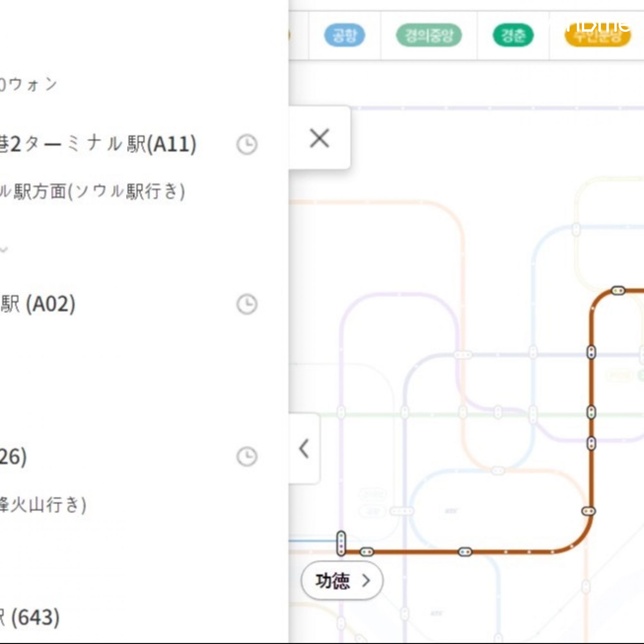This screenshot has width=644, height=644.
Task: Click middle transfer marker on bottom brown segment
Action: (x=465, y=552)
